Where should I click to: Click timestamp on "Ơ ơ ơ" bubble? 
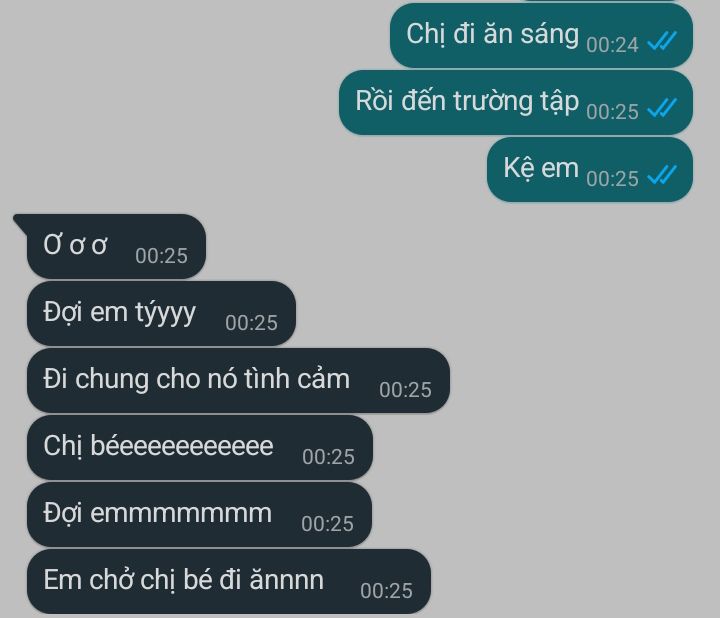[x=162, y=256]
